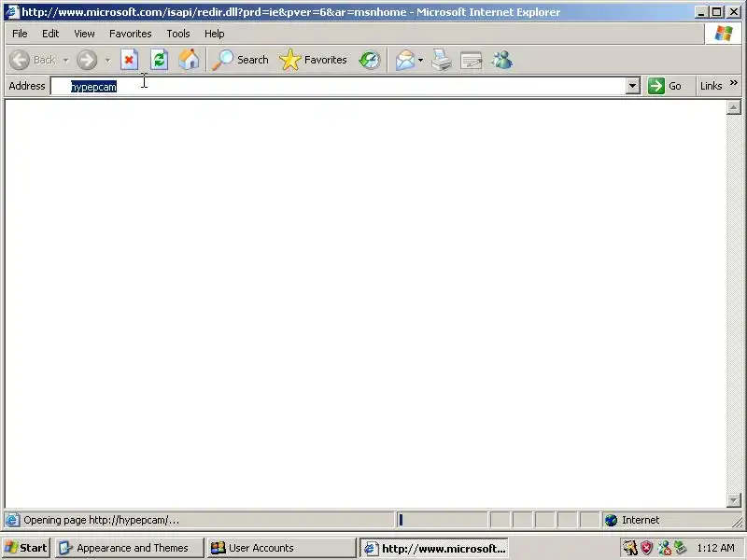747x560 pixels.
Task: Click the Internet Explorer taskbar button
Action: 434,548
